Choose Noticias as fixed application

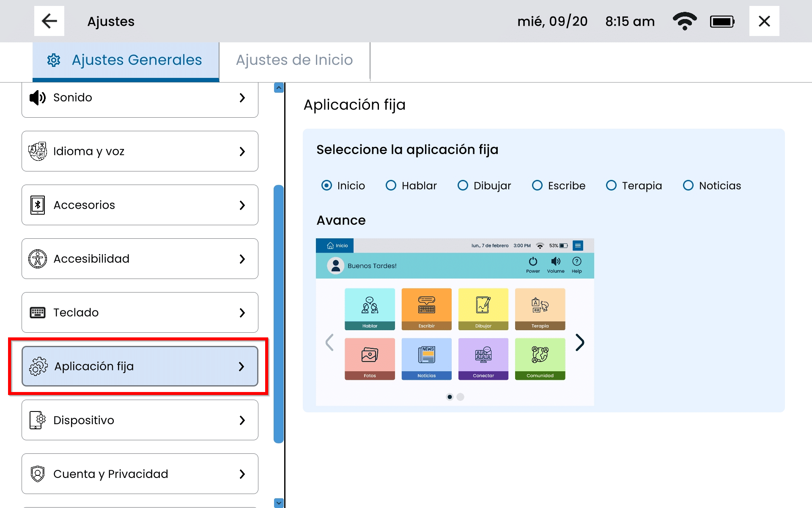688,185
